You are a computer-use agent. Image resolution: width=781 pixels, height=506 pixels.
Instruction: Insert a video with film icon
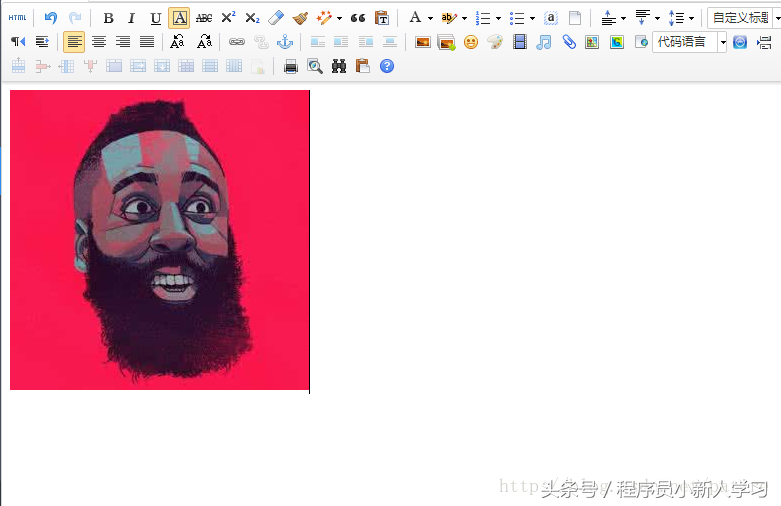pyautogui.click(x=520, y=42)
